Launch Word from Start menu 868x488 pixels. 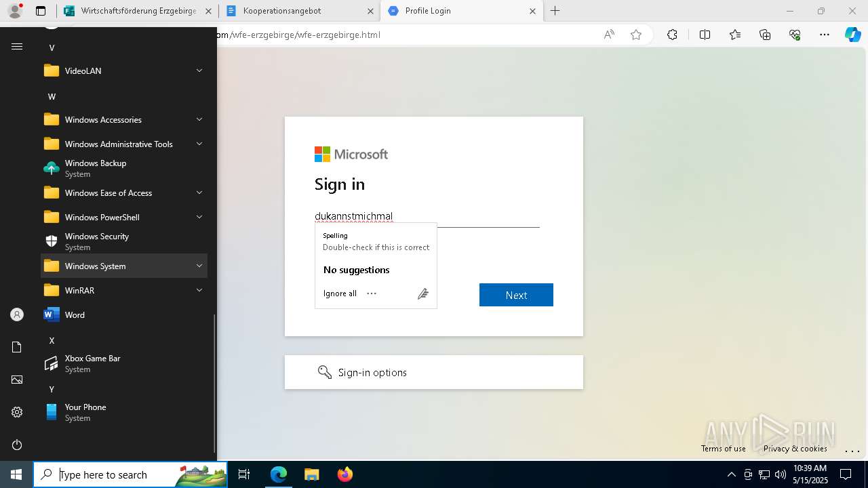(124, 314)
